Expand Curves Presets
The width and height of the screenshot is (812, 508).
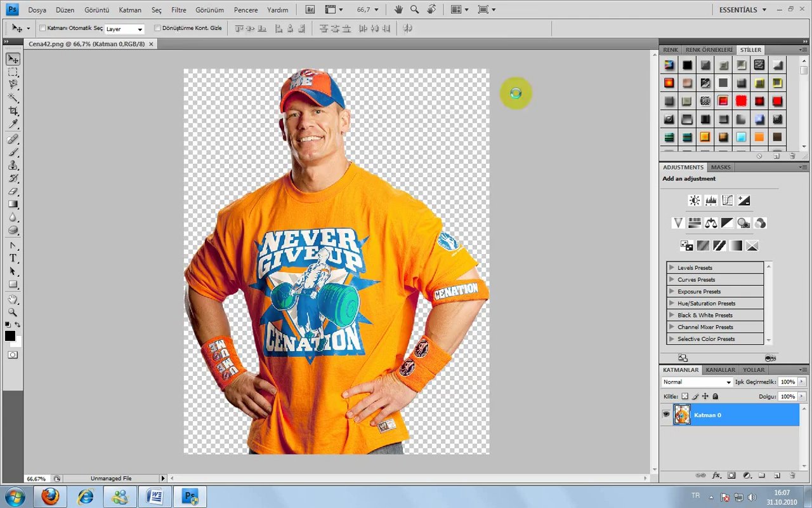click(672, 279)
